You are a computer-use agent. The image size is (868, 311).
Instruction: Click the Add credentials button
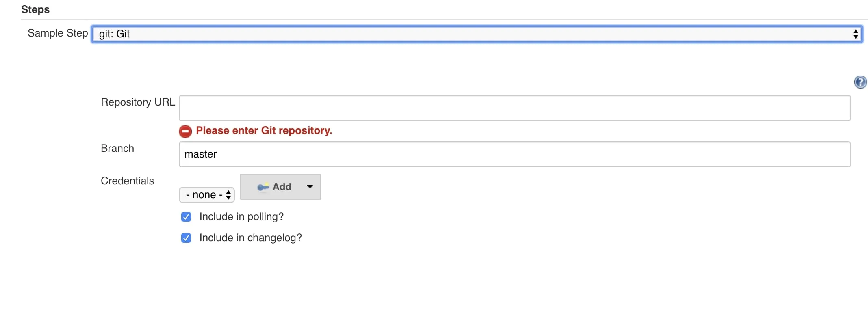tap(280, 187)
